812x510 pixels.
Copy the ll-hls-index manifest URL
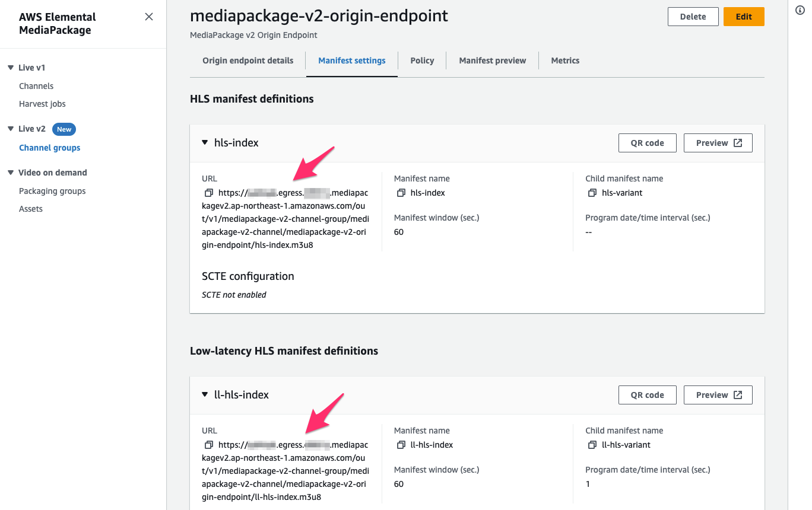(x=208, y=444)
